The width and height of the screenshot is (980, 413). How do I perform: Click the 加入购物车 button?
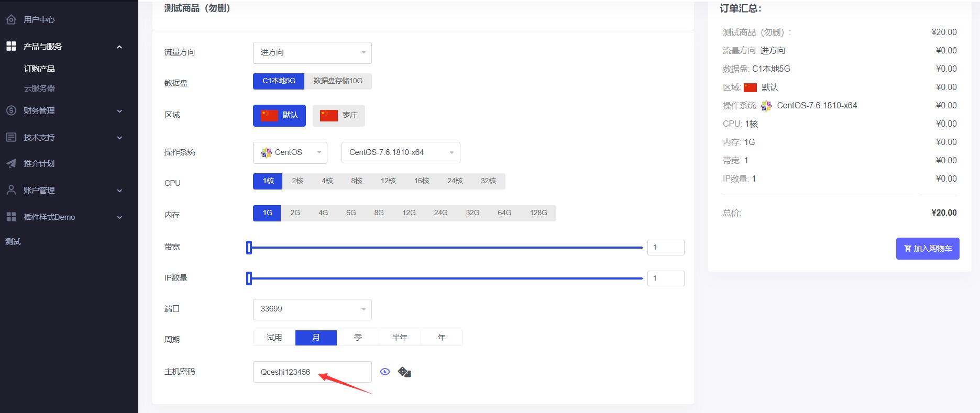[x=928, y=249]
